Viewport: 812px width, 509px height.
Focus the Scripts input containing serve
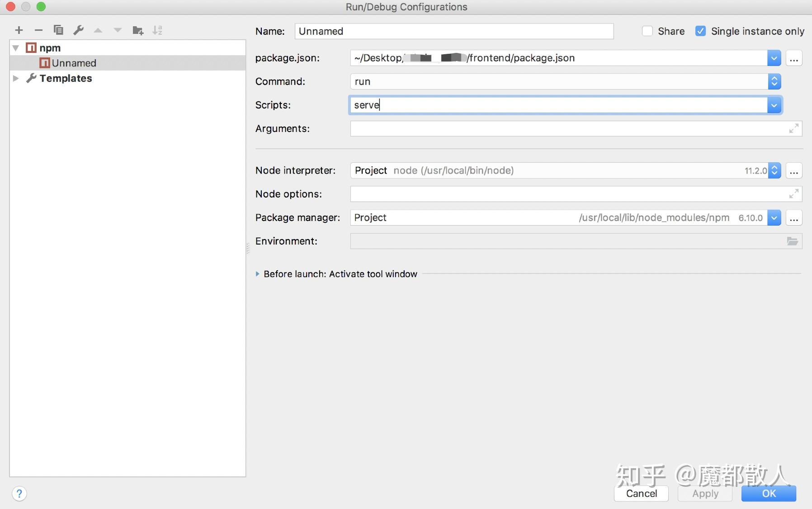click(559, 105)
